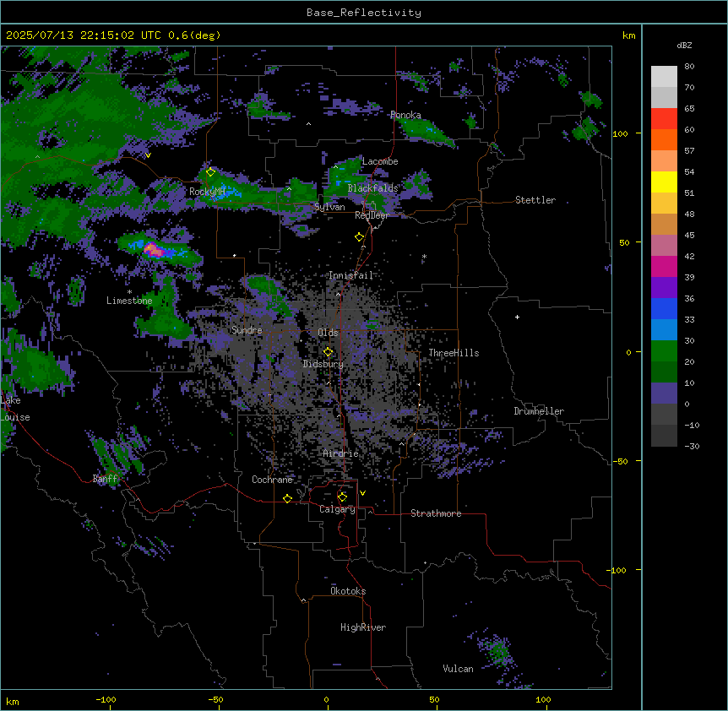Click the Cochrane city label

[x=272, y=480]
